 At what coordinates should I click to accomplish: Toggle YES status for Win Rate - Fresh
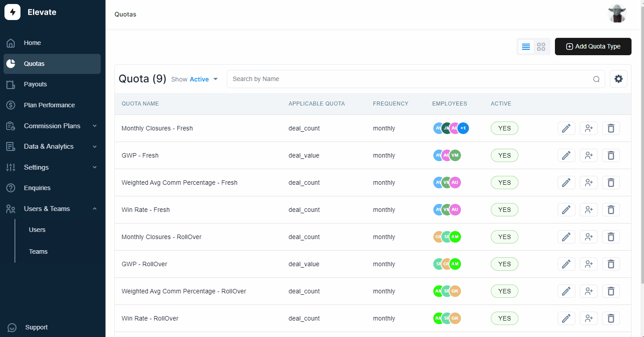[x=505, y=210]
